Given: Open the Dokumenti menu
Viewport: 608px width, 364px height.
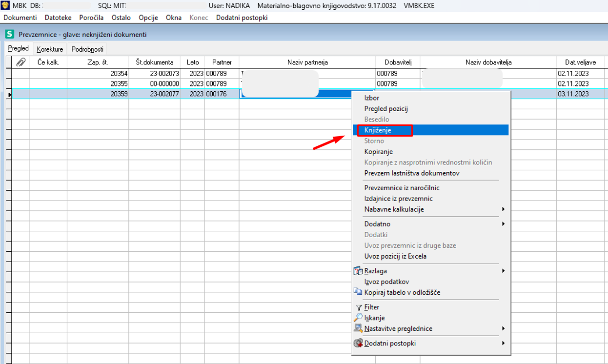Looking at the screenshot, I should tap(20, 18).
